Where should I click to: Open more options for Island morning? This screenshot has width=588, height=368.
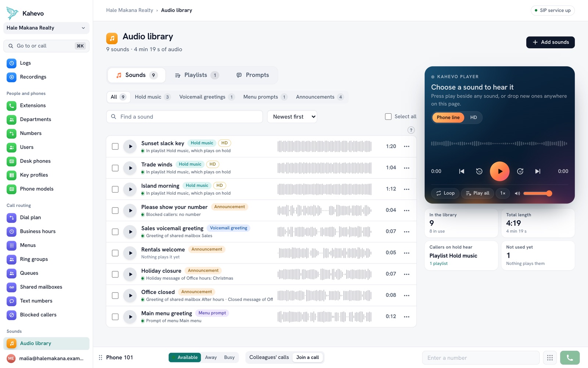pyautogui.click(x=406, y=189)
